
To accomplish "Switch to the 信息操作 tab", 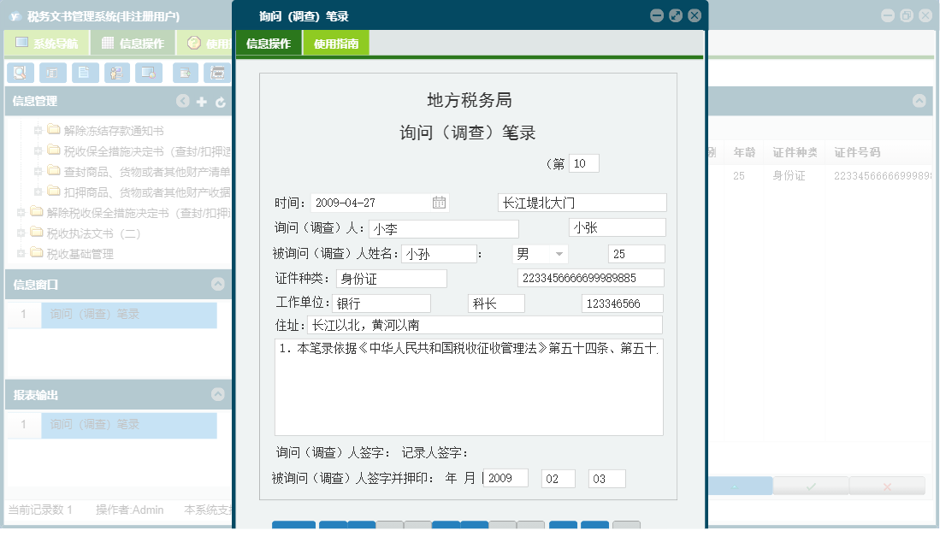I will [268, 42].
